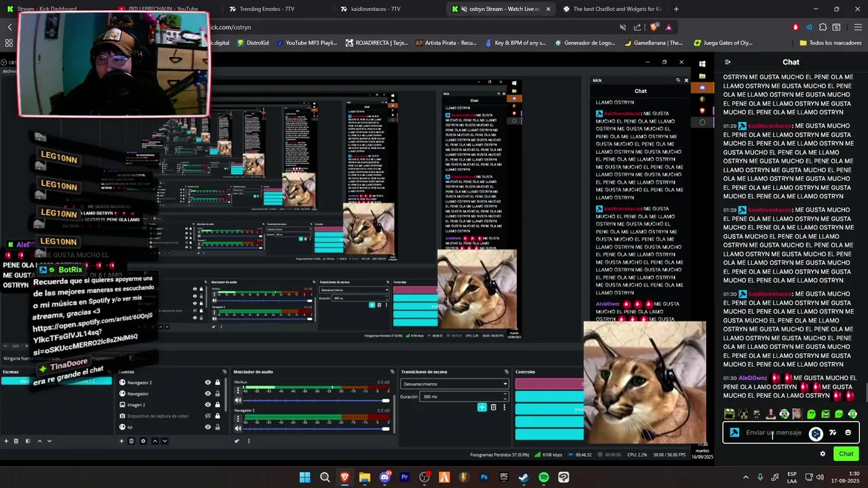This screenshot has width=868, height=488.
Task: Toggle lock on Imagen 2 source
Action: [x=217, y=405]
